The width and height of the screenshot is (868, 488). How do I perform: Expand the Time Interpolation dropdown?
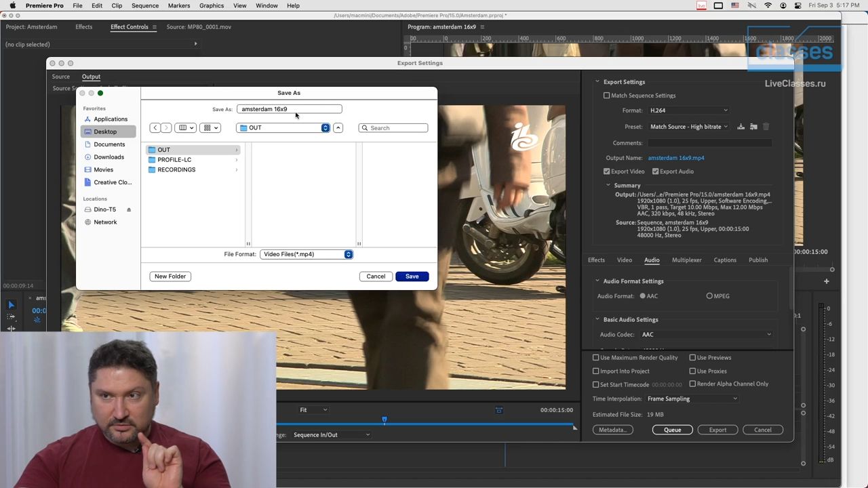pyautogui.click(x=692, y=399)
